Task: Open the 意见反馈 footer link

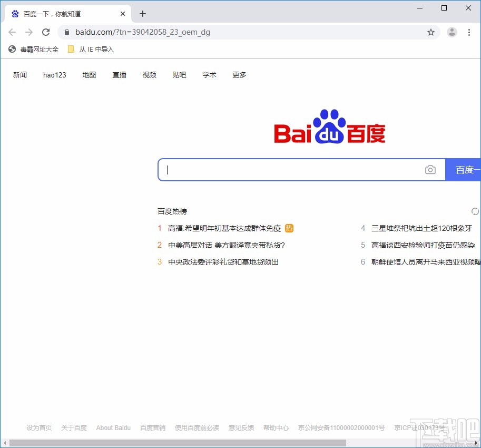Action: click(x=241, y=427)
